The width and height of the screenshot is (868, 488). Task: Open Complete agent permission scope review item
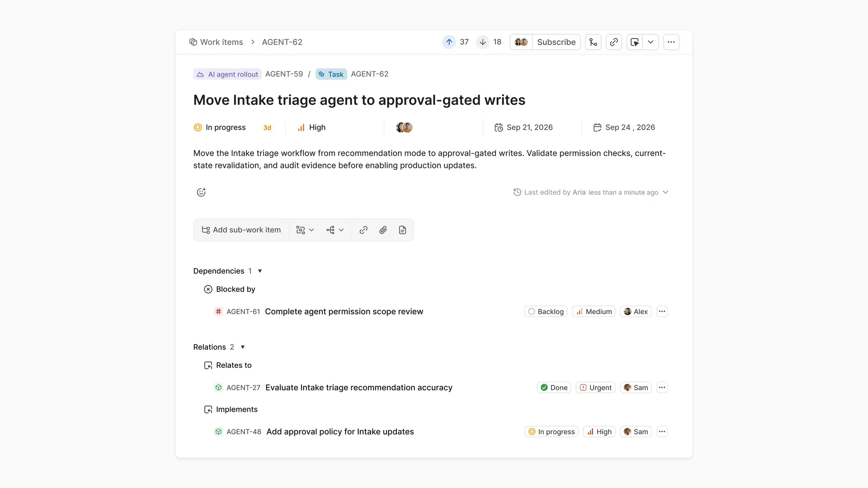click(x=344, y=312)
